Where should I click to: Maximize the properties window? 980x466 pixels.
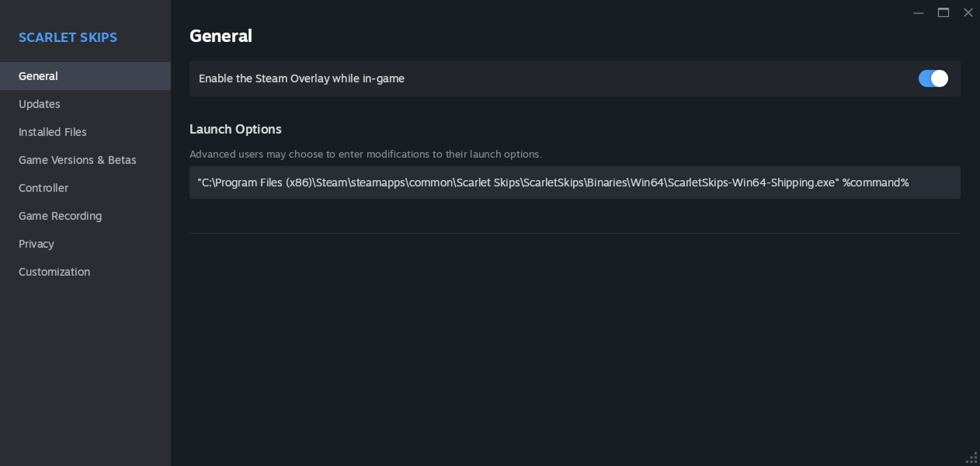[944, 13]
